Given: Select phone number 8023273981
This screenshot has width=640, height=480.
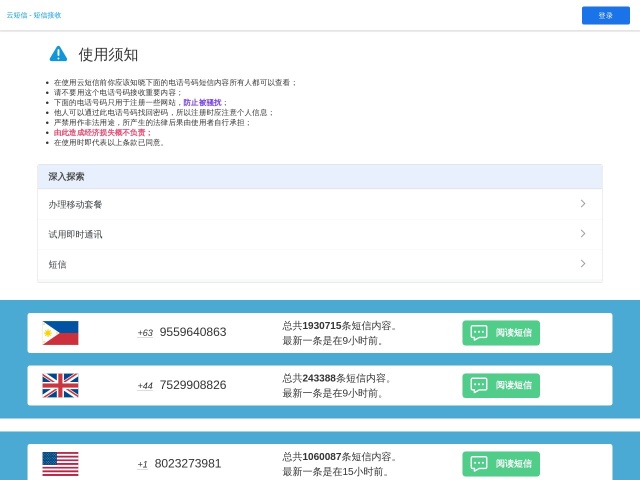Looking at the screenshot, I should pyautogui.click(x=188, y=464).
